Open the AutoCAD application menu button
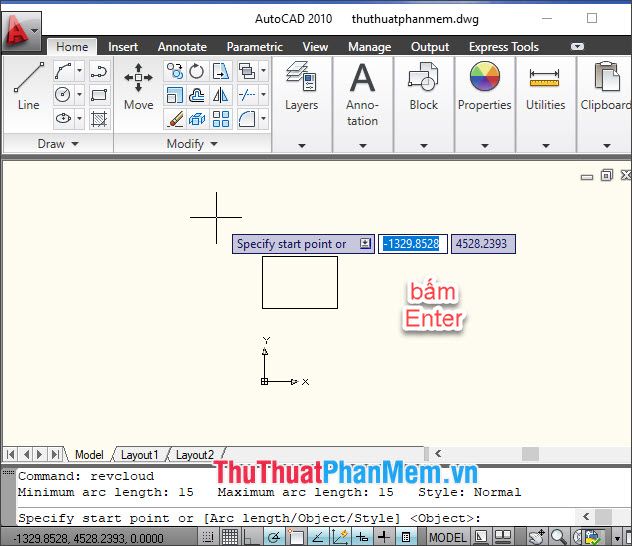The image size is (632, 546). tap(21, 32)
